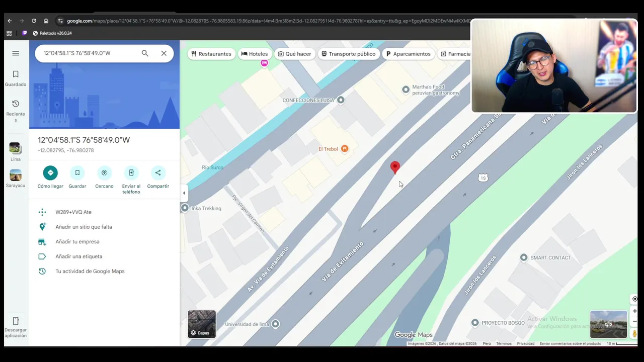Image resolution: width=644 pixels, height=362 pixels.
Task: Click the browser address bar URL
Action: tap(268, 21)
